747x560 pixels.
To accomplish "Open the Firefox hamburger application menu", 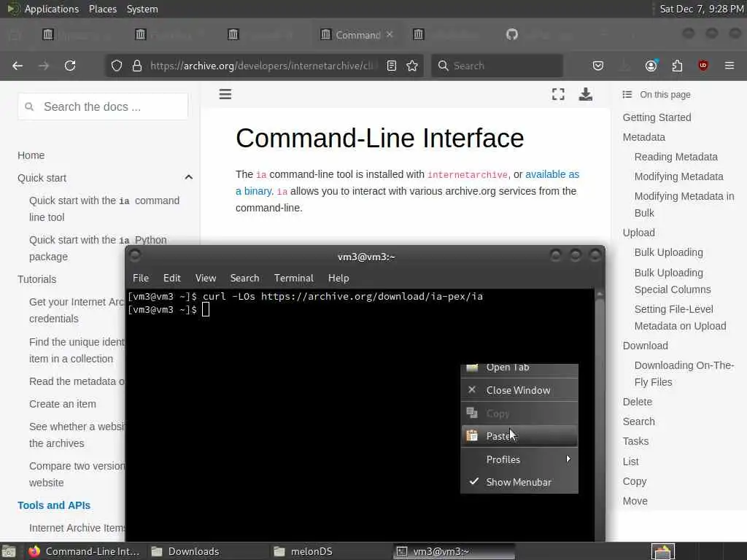I will [729, 66].
